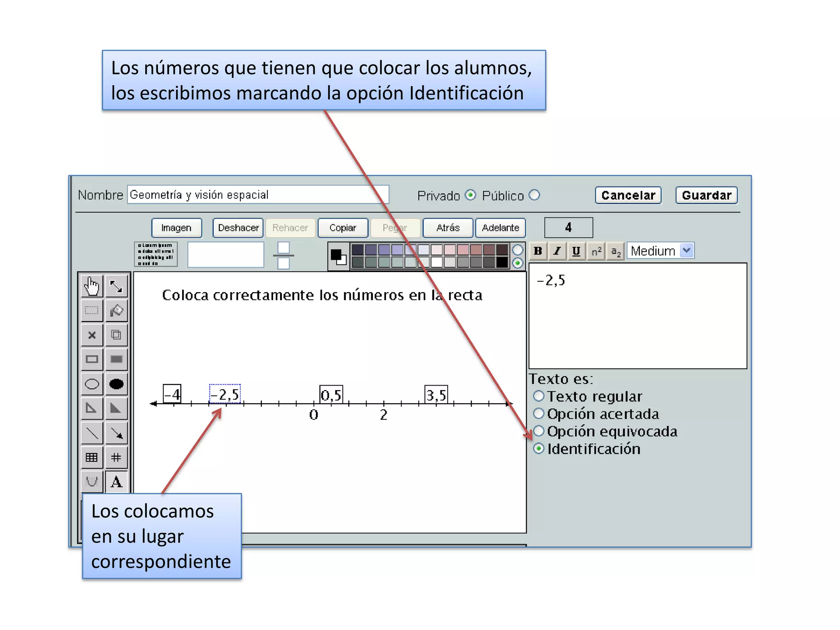840x630 pixels.
Task: Select the hand pointer tool
Action: 92,286
